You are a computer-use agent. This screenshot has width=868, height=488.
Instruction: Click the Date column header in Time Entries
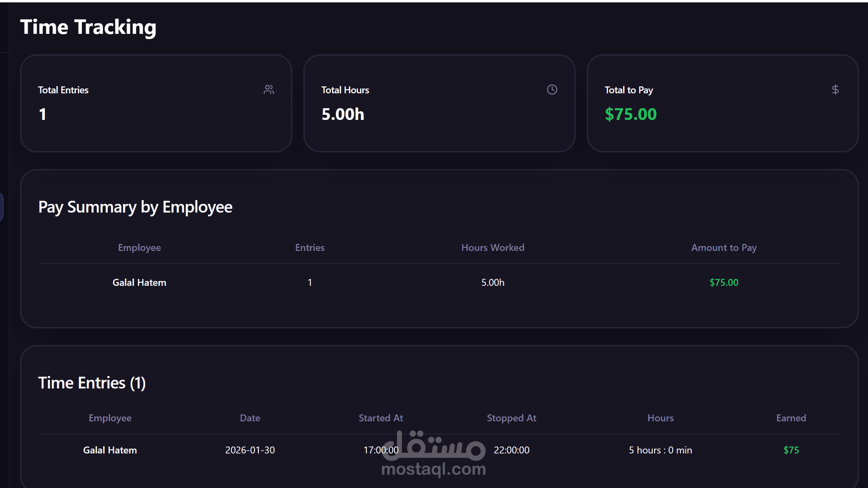coord(250,418)
